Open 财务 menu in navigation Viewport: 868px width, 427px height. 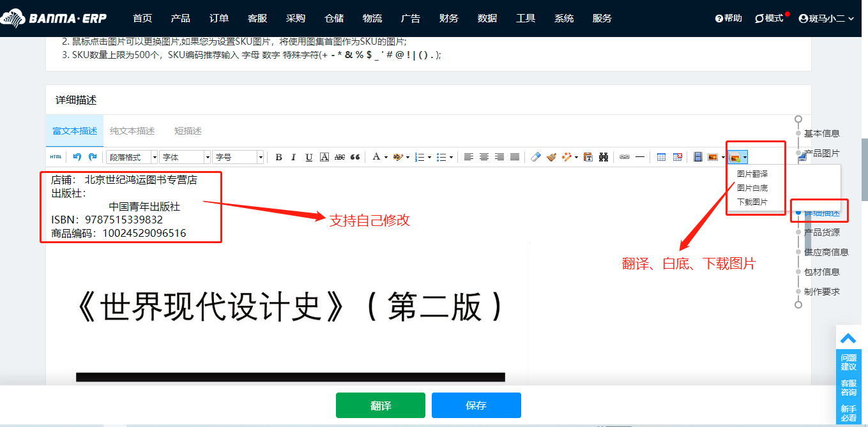(x=449, y=19)
